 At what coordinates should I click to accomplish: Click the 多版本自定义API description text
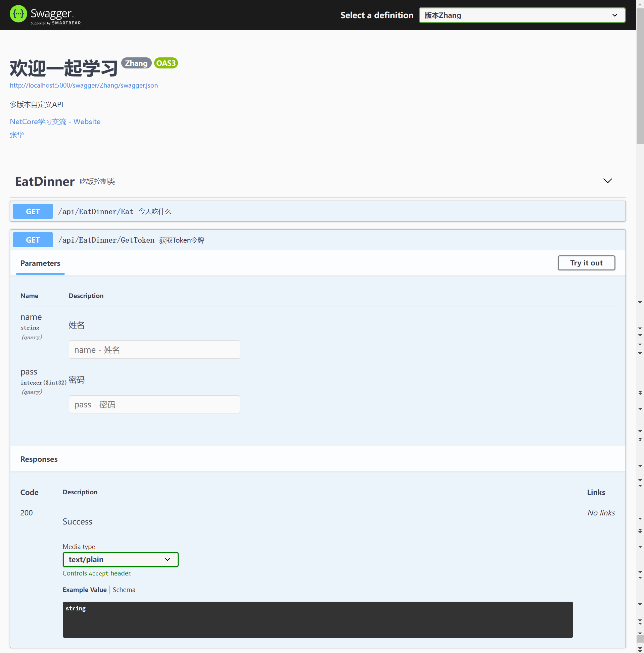[x=37, y=104]
